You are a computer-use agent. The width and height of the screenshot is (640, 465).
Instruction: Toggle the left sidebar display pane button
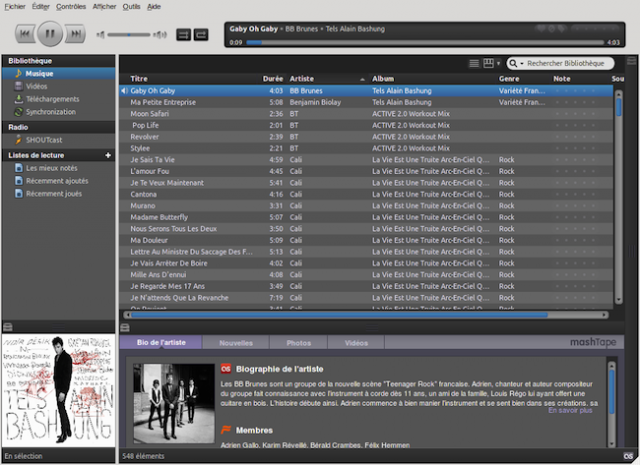pos(8,327)
